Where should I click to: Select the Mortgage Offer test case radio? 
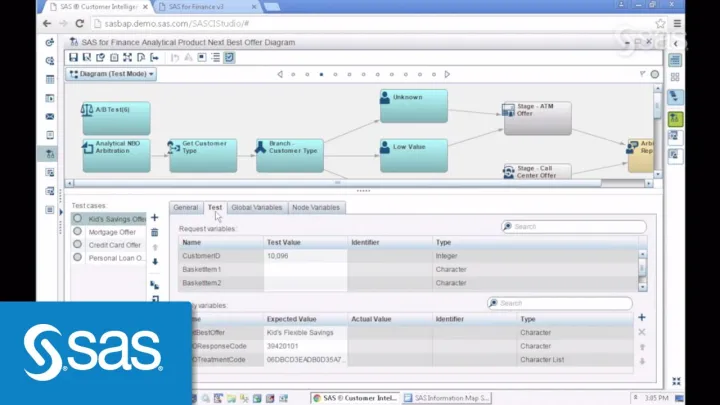[x=78, y=231]
